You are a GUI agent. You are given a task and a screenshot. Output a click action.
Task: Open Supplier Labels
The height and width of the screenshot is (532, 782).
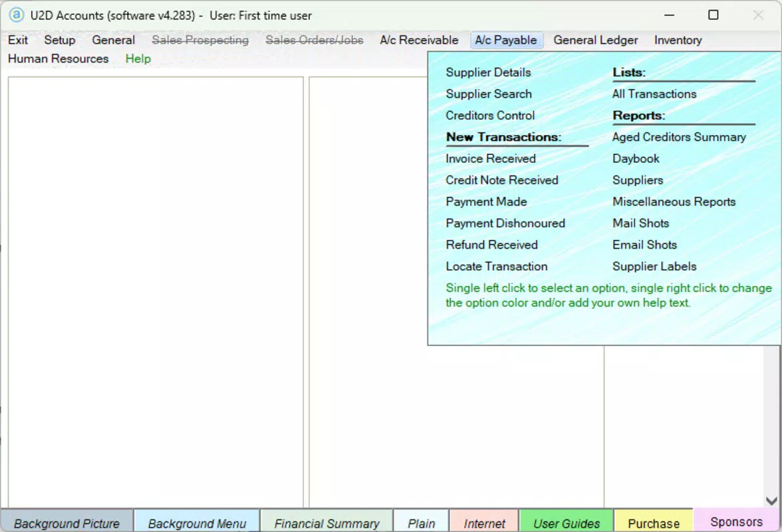point(654,266)
